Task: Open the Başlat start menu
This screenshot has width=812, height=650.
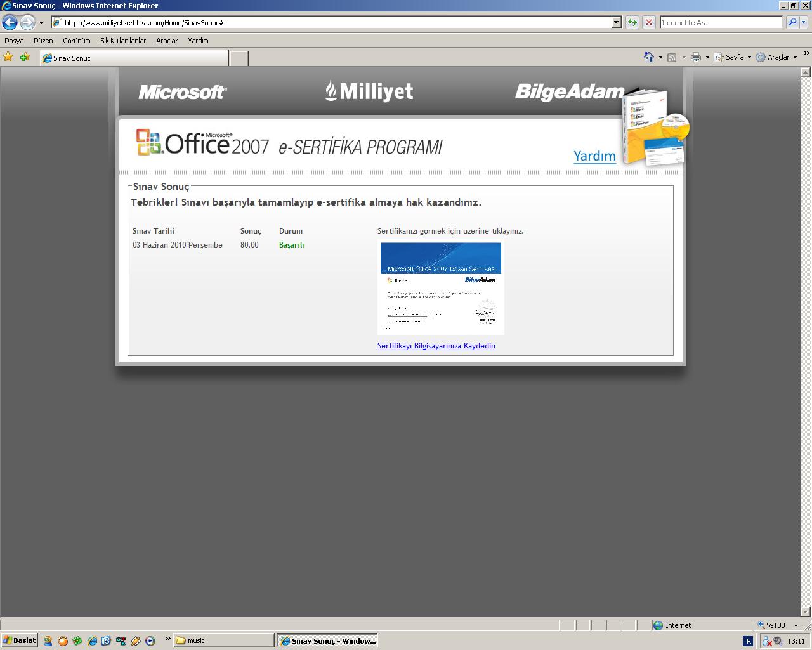Action: [x=19, y=640]
